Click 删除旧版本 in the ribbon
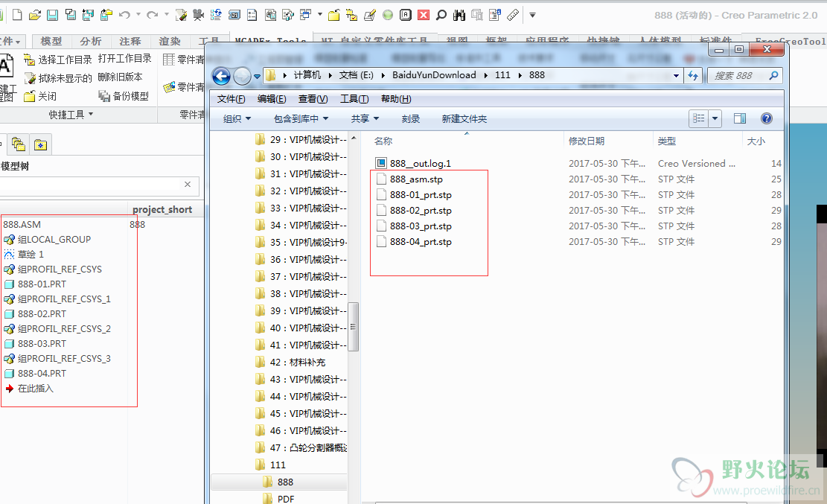The image size is (827, 504). point(121,77)
